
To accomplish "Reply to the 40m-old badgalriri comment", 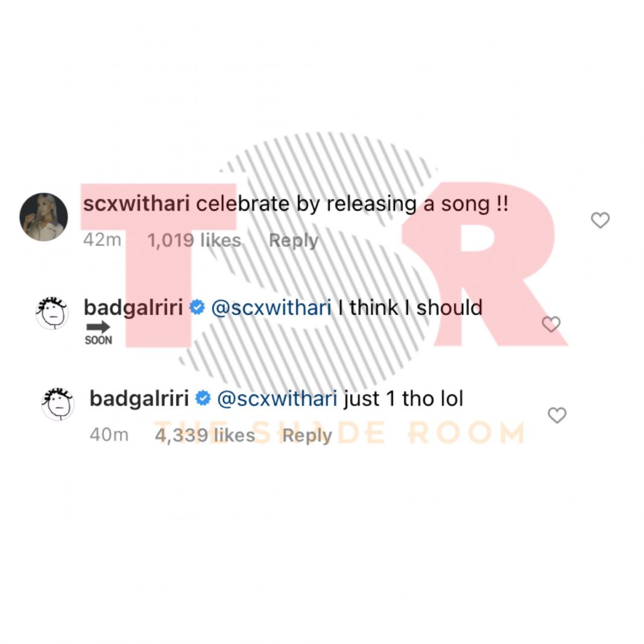I will tap(307, 435).
